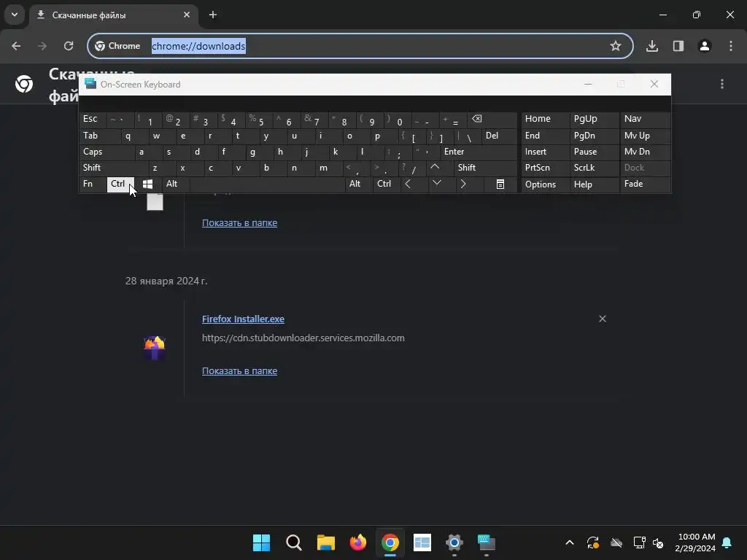Toggle the left Shift key
Screen dimensions: 747x560
[113, 168]
